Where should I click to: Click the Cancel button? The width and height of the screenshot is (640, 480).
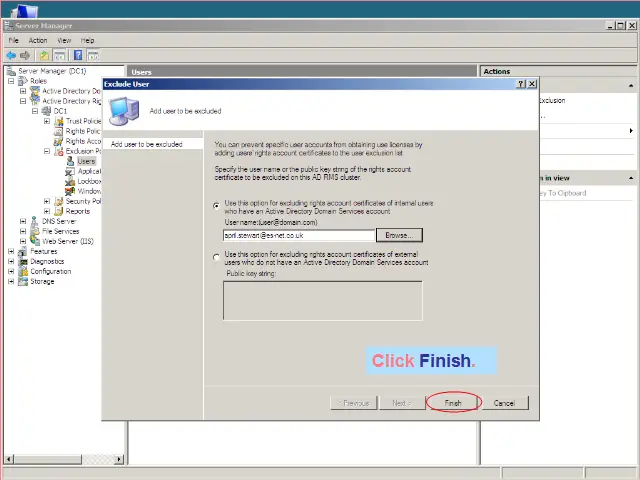tap(504, 403)
